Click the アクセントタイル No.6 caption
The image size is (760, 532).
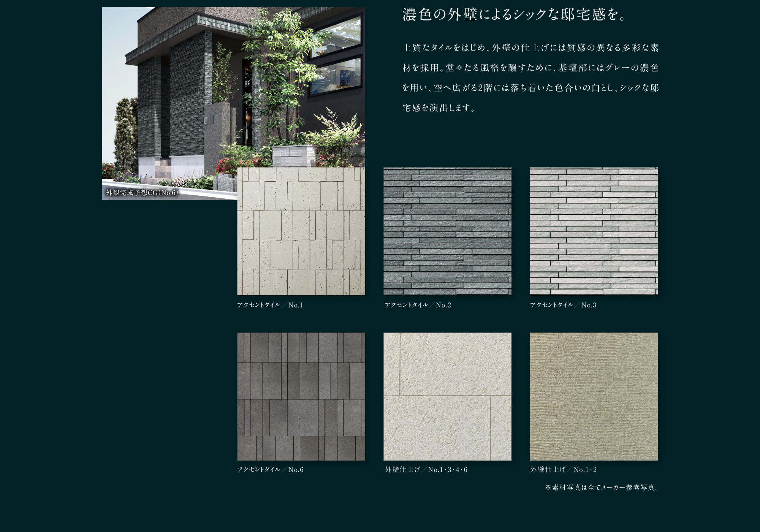tap(270, 470)
